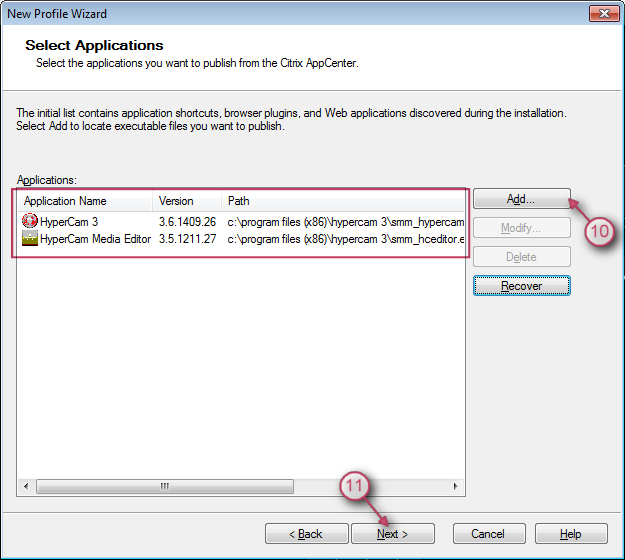Cancel the New Profile Wizard
Viewport: 625px width, 560px height.
pos(489,534)
